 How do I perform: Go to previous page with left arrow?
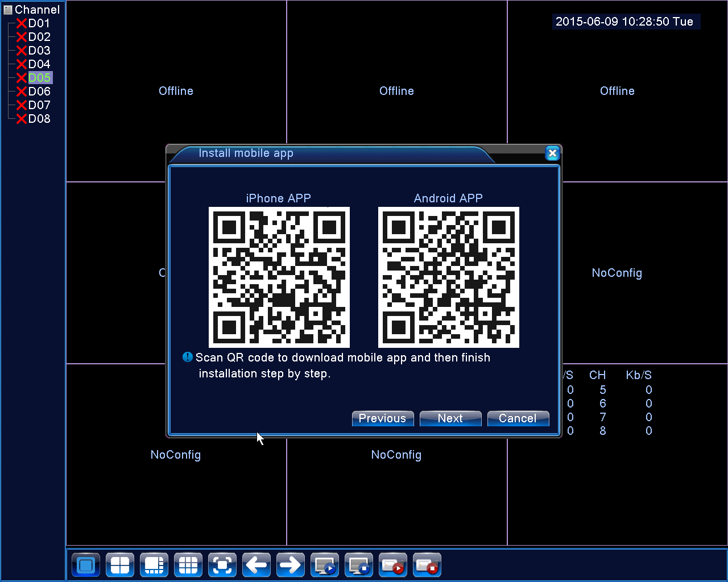pyautogui.click(x=257, y=566)
